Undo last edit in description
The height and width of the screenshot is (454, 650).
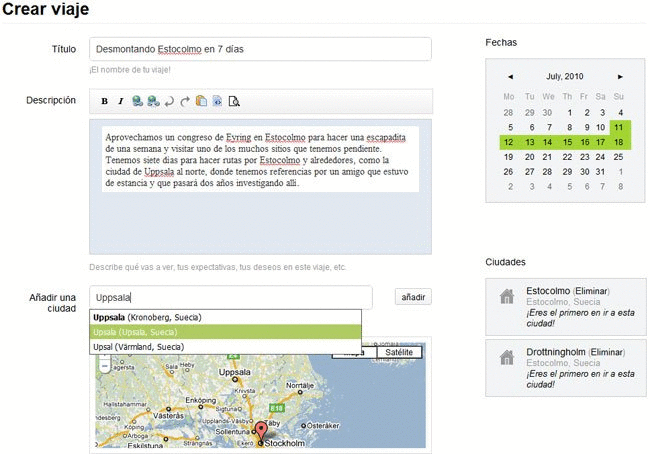169,101
